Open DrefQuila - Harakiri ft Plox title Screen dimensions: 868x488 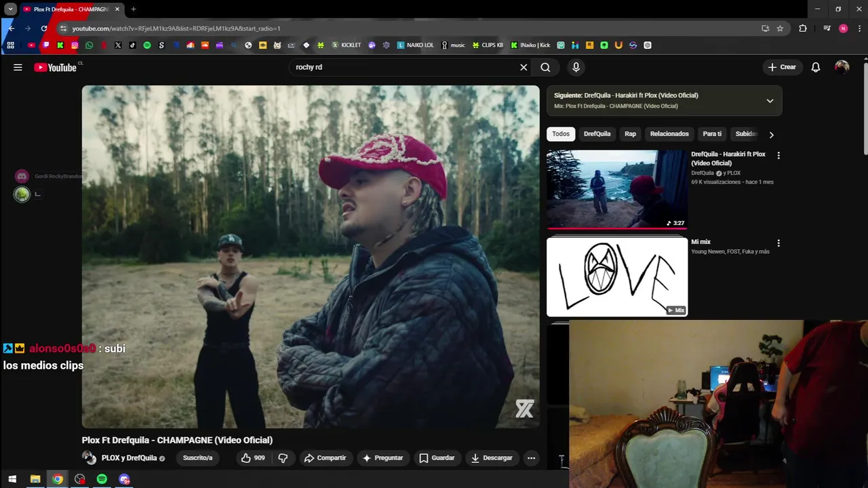click(x=728, y=159)
